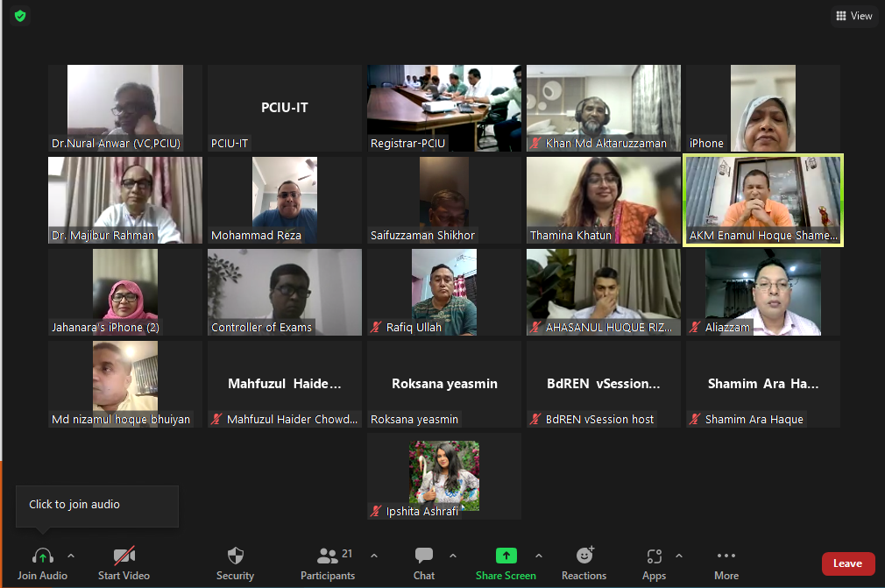This screenshot has height=588, width=885.
Task: Expand the caret next to Participants
Action: [x=374, y=556]
